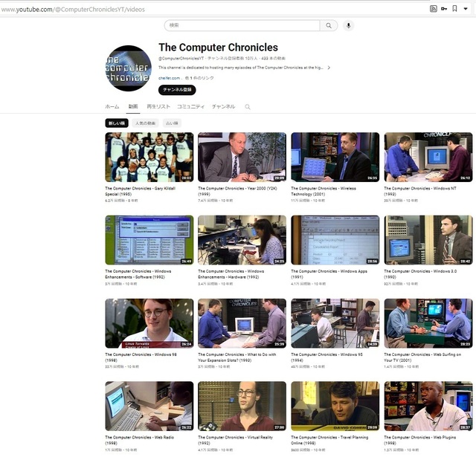
Task: Click the Computer Chronicles channel avatar
Action: (128, 68)
